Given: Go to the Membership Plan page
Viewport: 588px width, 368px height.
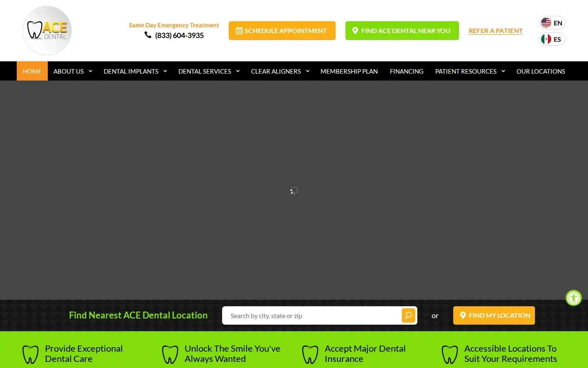Looking at the screenshot, I should (349, 71).
